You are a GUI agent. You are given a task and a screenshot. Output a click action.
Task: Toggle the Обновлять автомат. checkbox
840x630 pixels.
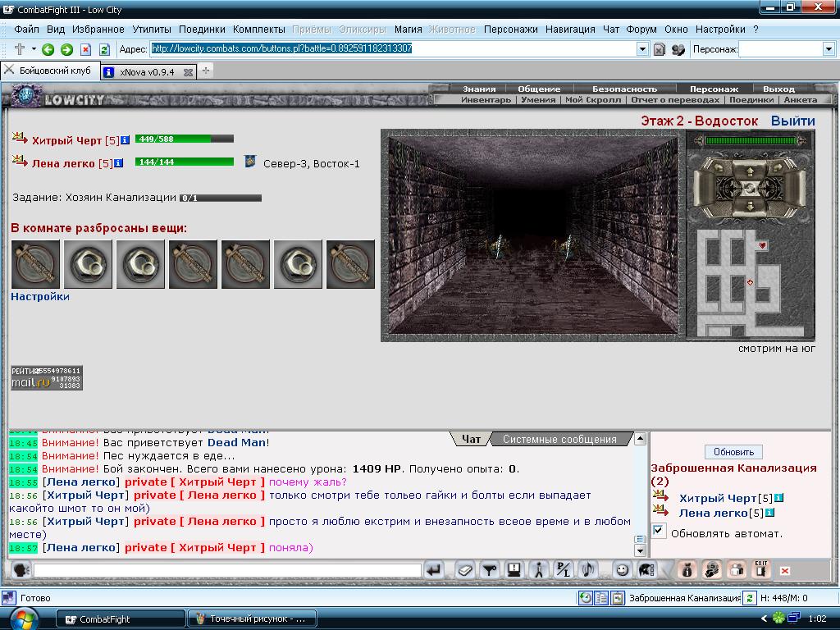pyautogui.click(x=659, y=531)
